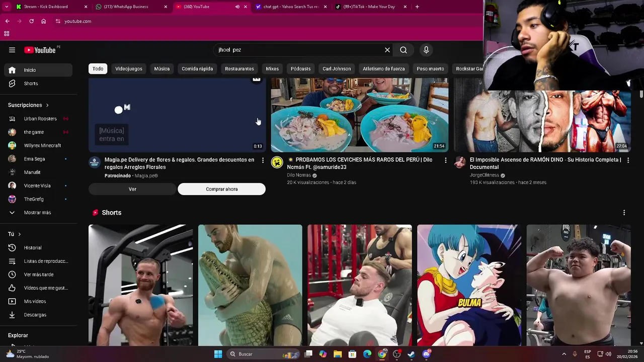Select the Mixes filter chip
The image size is (644, 362).
pyautogui.click(x=272, y=68)
